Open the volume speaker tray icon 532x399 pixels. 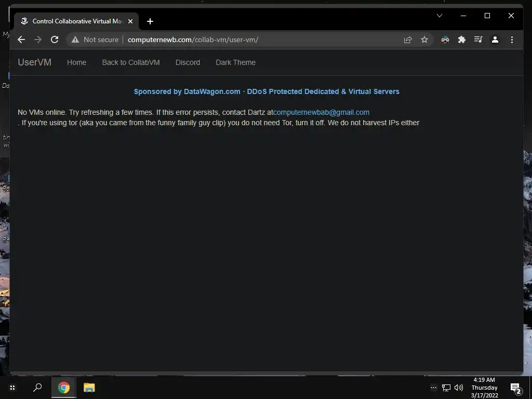[459, 388]
